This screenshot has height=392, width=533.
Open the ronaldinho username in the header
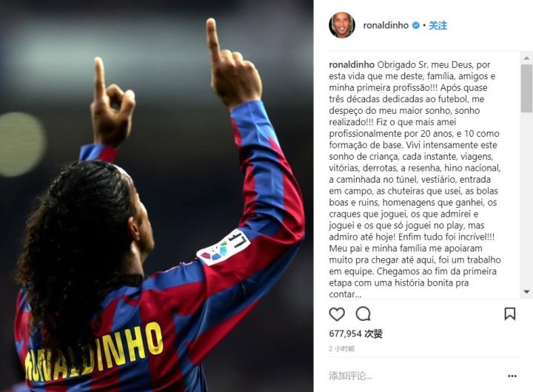click(x=386, y=25)
